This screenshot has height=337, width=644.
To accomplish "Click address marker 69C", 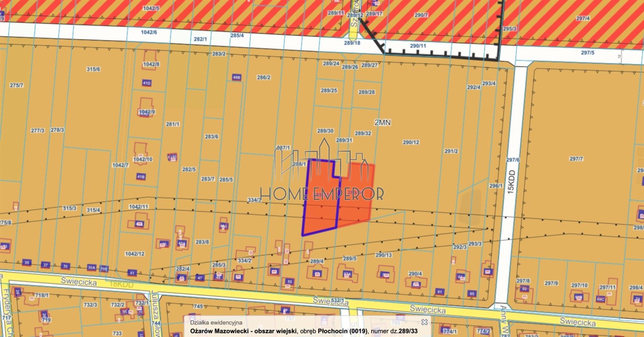I will tap(600, 299).
